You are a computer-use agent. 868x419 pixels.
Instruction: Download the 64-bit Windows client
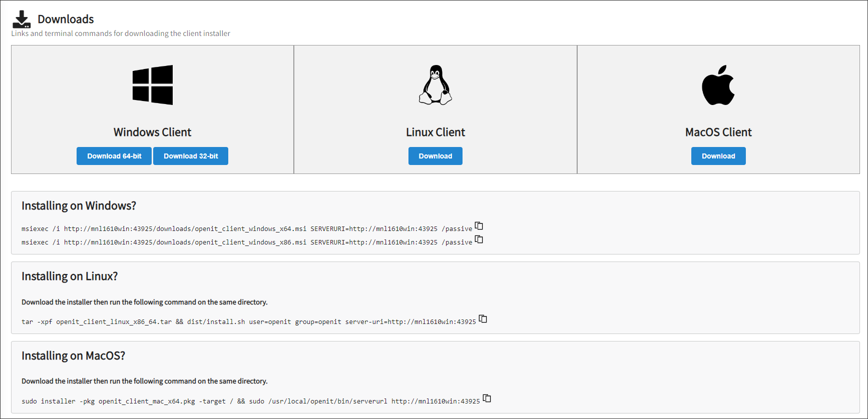tap(114, 156)
